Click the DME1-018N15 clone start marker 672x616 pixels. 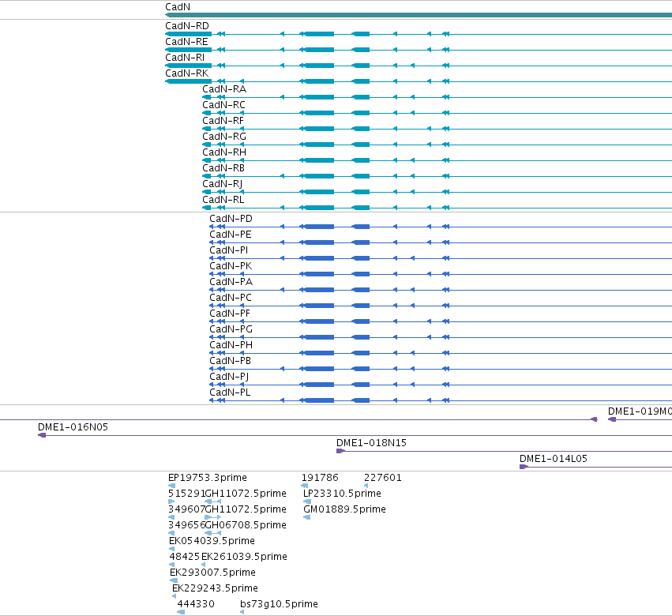tap(340, 451)
